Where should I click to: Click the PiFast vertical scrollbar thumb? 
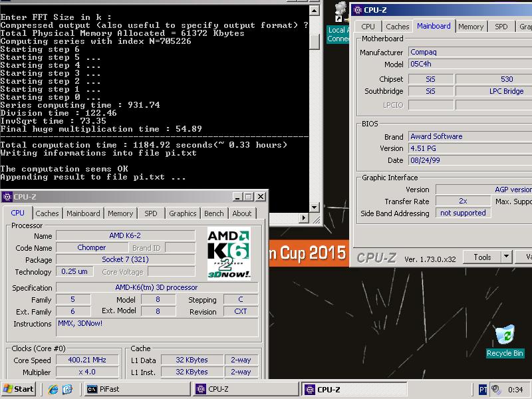click(314, 41)
